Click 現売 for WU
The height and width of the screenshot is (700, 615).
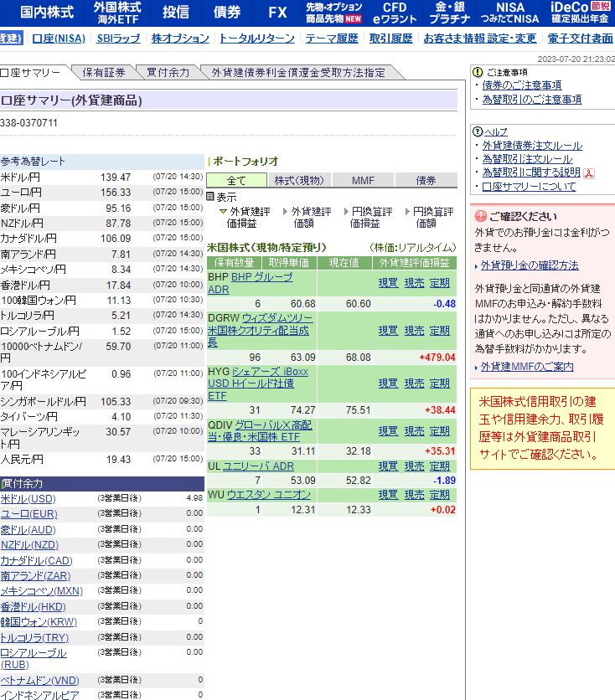(414, 495)
